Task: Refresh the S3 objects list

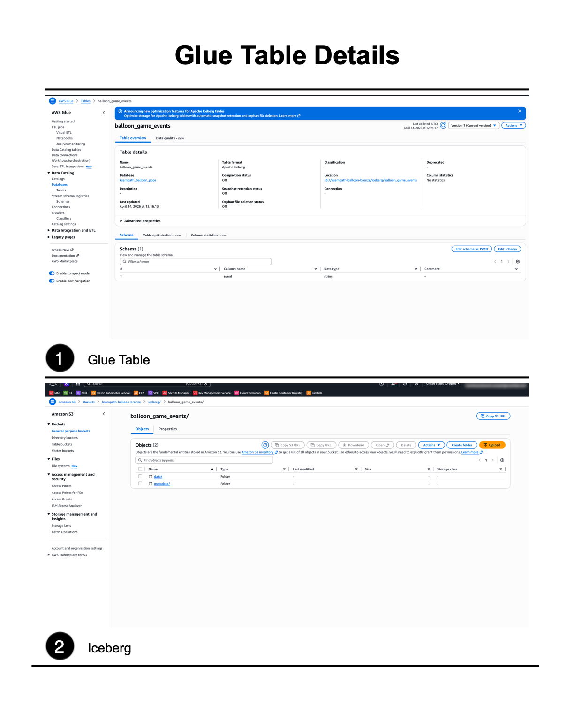Action: pyautogui.click(x=265, y=445)
